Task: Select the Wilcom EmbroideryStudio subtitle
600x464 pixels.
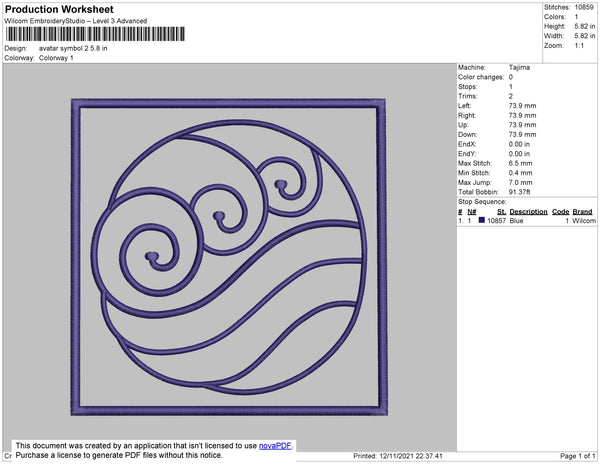Action: click(76, 21)
